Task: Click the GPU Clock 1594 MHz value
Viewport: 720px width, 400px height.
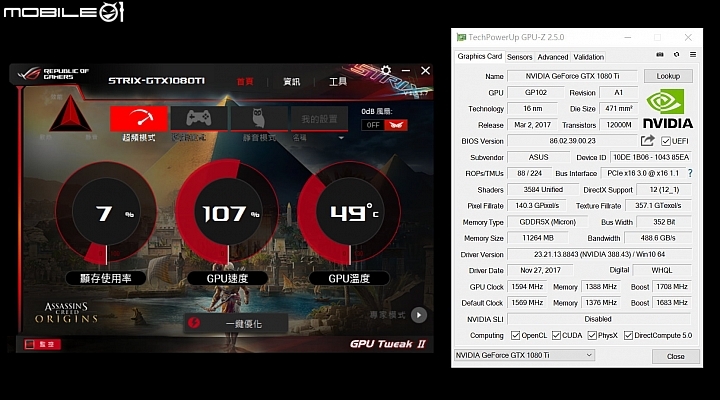Action: [527, 287]
